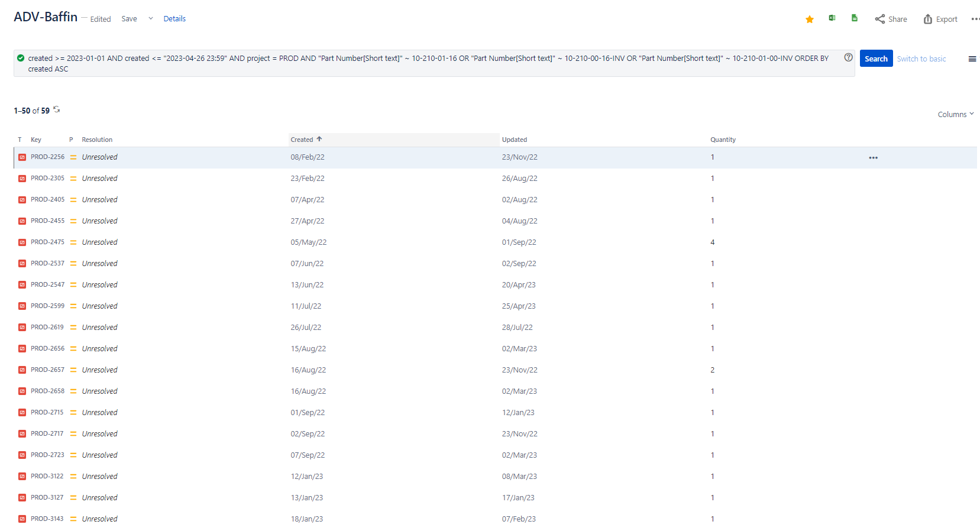Open filter Details link
Viewport: 980px width, 531px height.
174,19
